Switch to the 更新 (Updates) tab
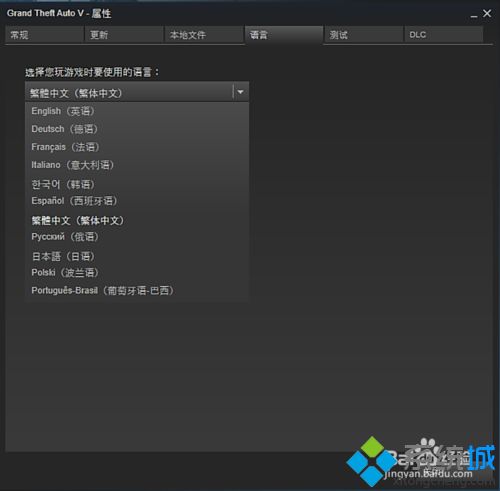 (124, 35)
